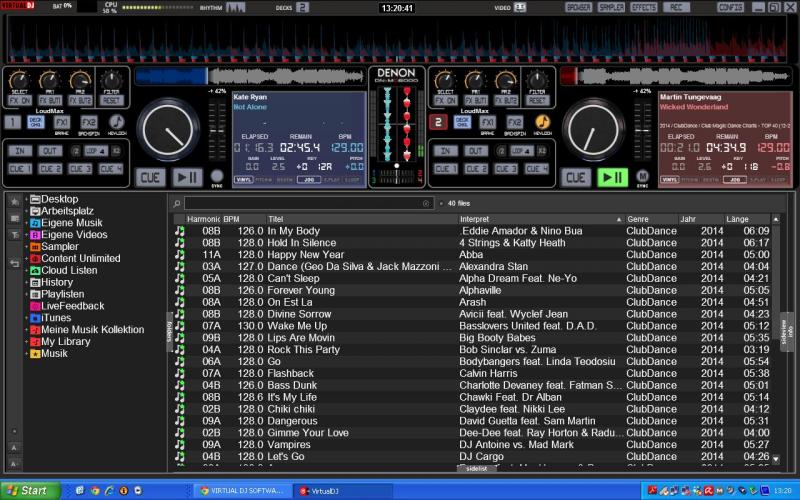
Task: Toggle DECK CHG on left deck
Action: tap(36, 122)
